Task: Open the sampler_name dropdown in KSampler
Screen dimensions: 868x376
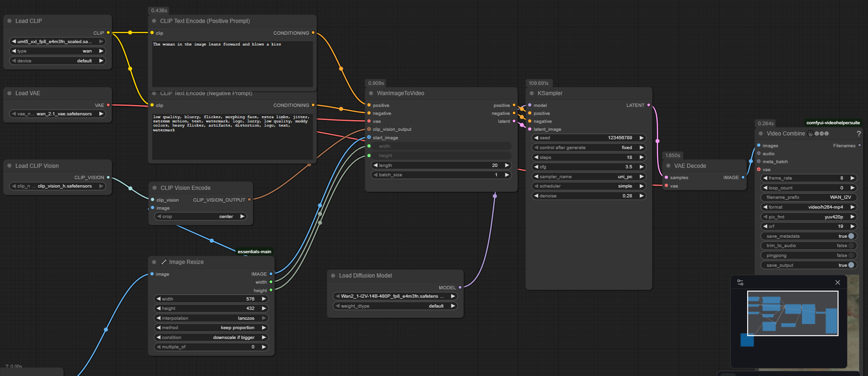Action: tap(588, 177)
